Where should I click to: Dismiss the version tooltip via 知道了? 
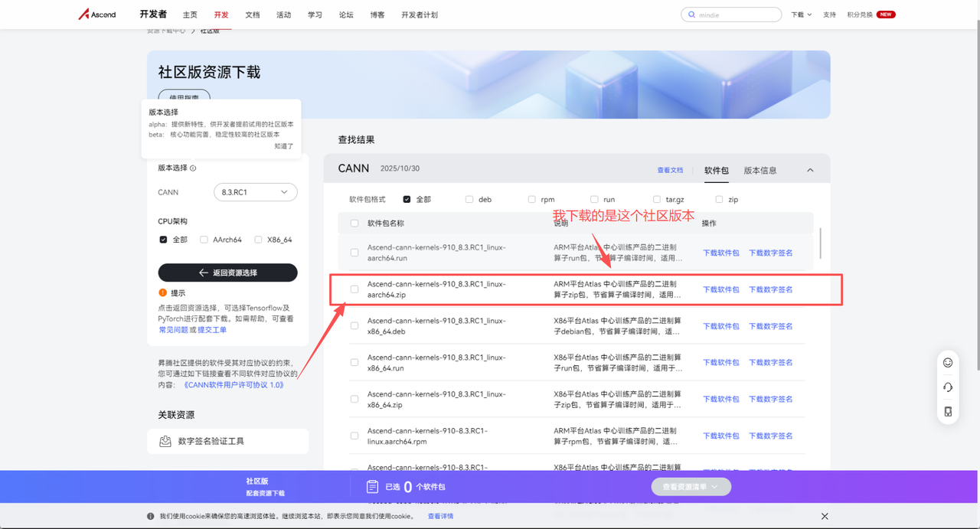coord(283,145)
